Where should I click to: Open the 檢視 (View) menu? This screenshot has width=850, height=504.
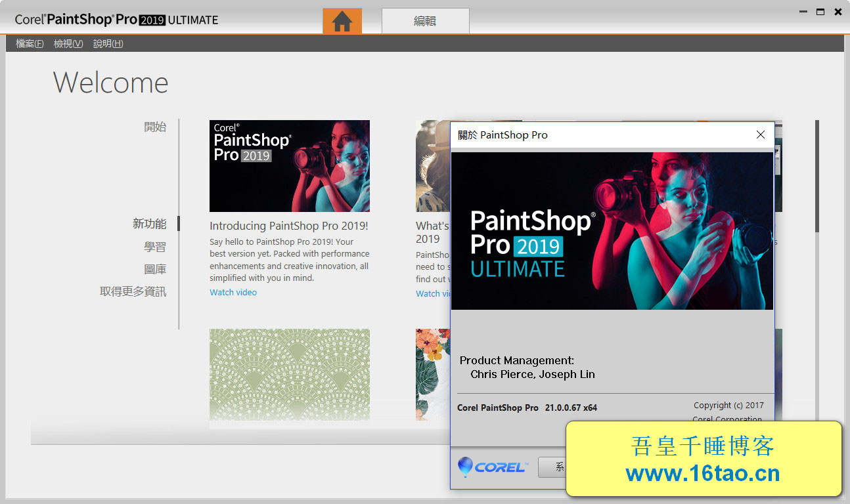(68, 43)
